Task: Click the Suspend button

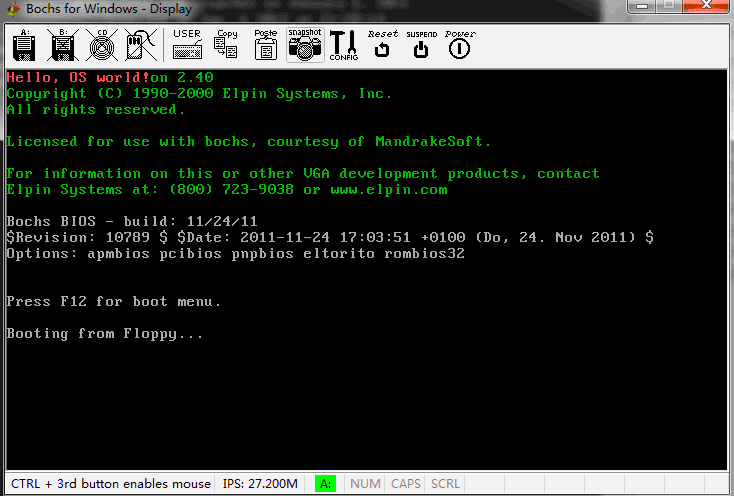Action: click(x=421, y=46)
